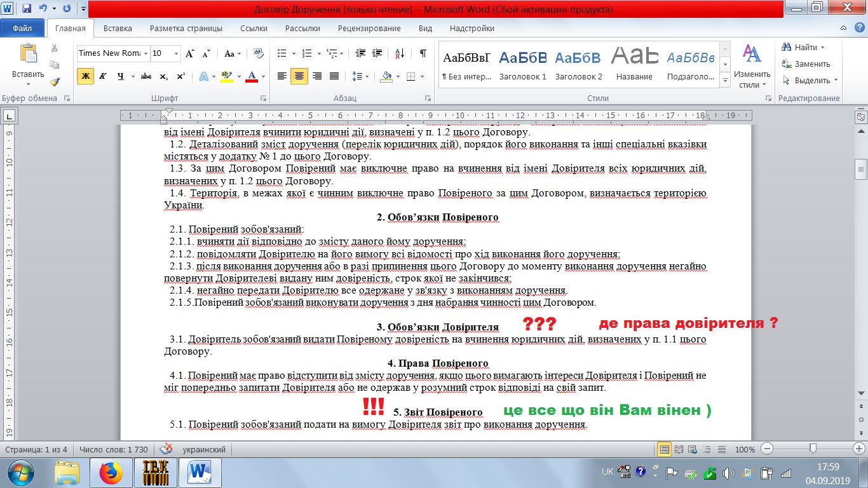Screen dimensions: 868x488
Task: Click the large Paste clipboard icon
Action: click(x=28, y=53)
